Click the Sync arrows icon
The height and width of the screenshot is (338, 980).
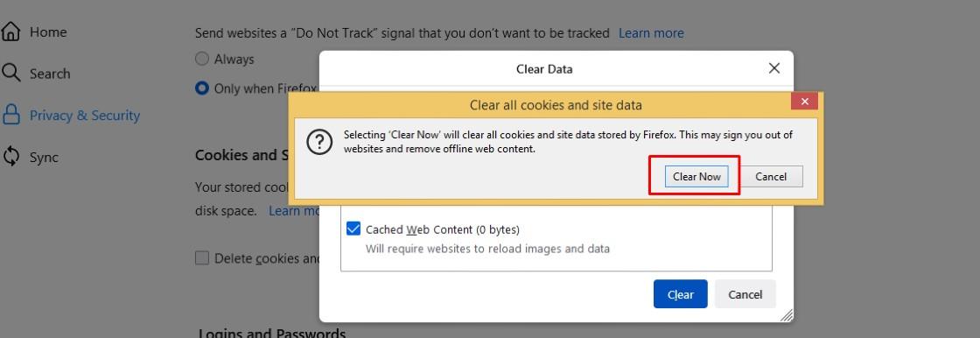(x=10, y=157)
